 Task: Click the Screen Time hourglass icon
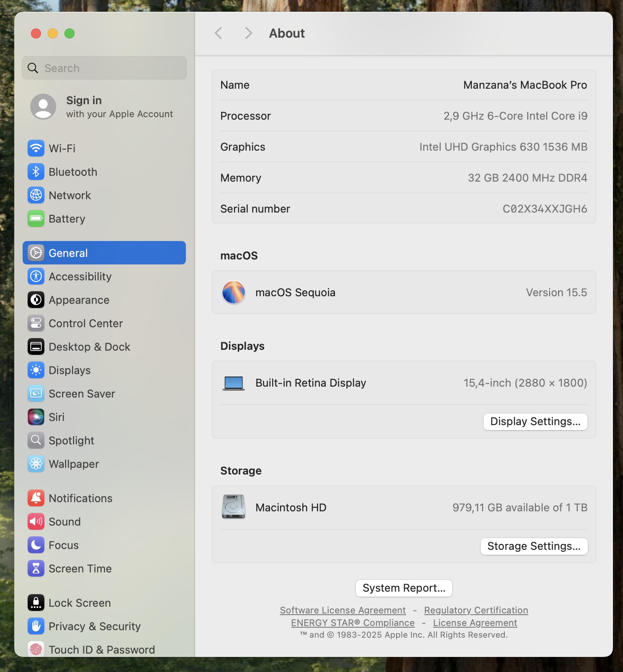click(36, 569)
